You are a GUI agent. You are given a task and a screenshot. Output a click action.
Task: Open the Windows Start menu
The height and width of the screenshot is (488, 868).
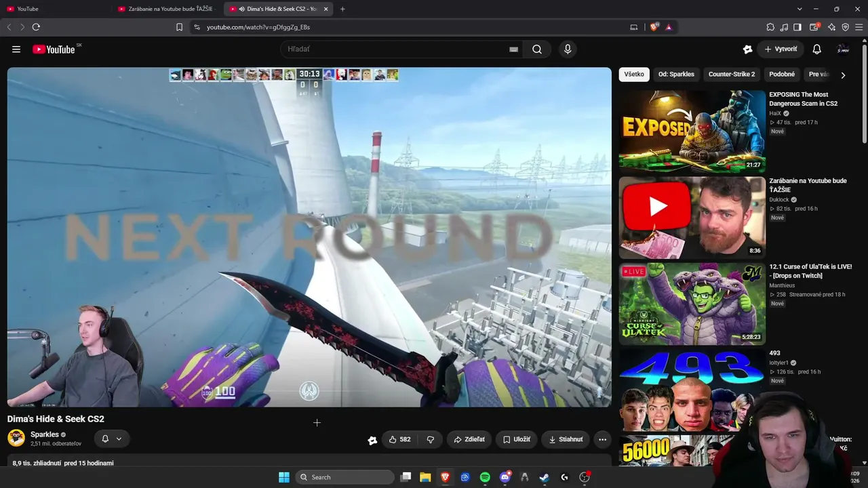tap(284, 477)
